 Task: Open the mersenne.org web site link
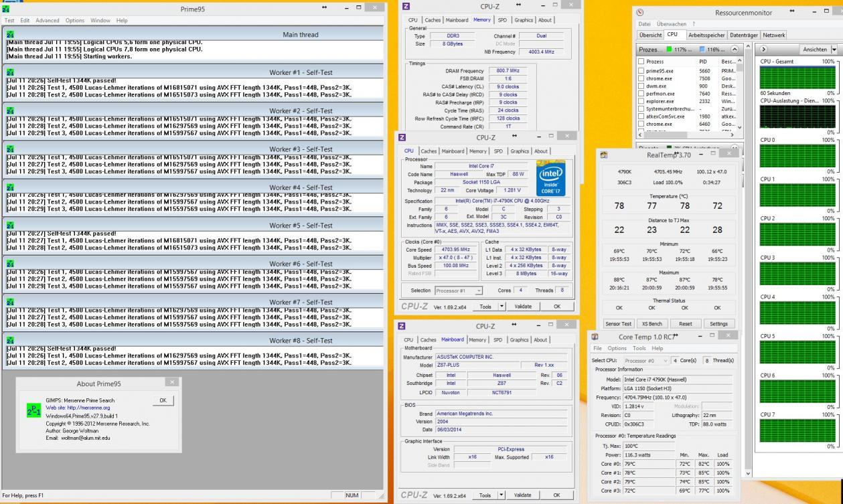(78, 407)
